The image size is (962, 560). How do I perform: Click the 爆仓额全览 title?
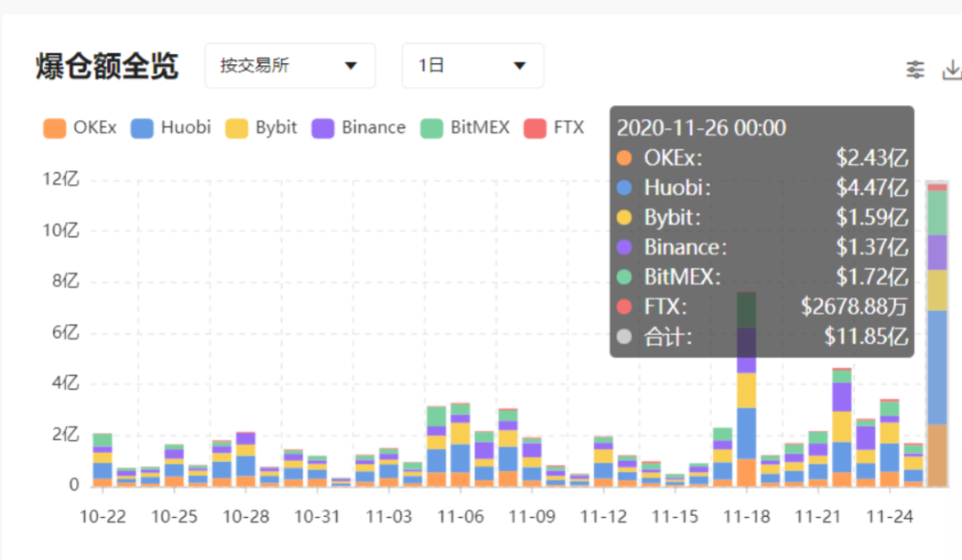pos(107,66)
